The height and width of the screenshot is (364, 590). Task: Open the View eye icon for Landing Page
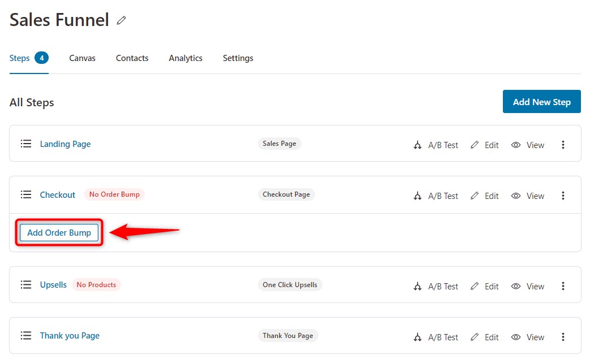tap(516, 145)
